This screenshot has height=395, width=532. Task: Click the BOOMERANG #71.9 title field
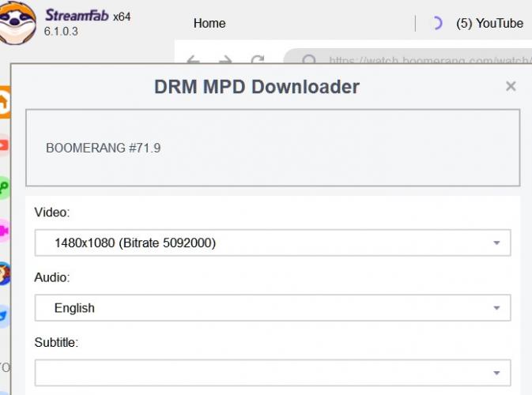pyautogui.click(x=273, y=148)
